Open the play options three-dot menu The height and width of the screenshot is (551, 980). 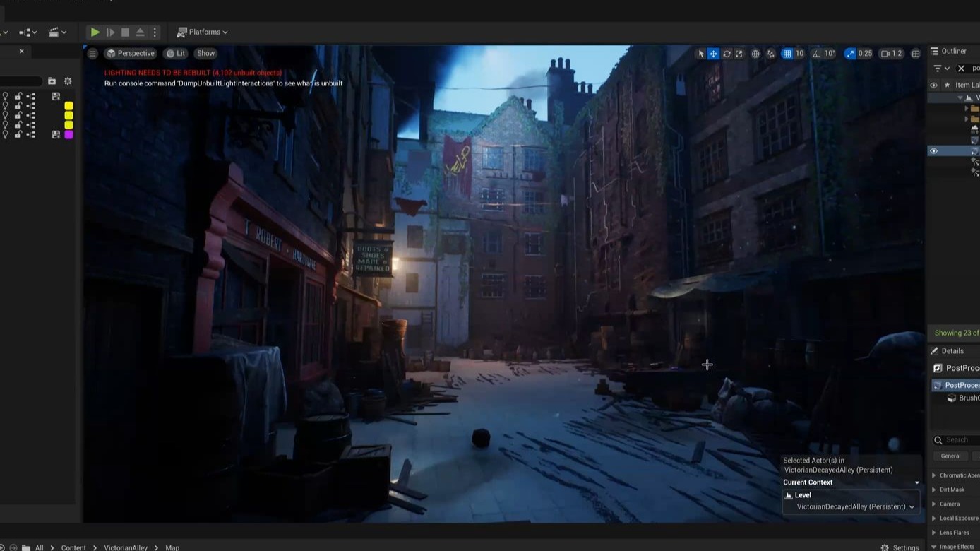pyautogui.click(x=155, y=32)
